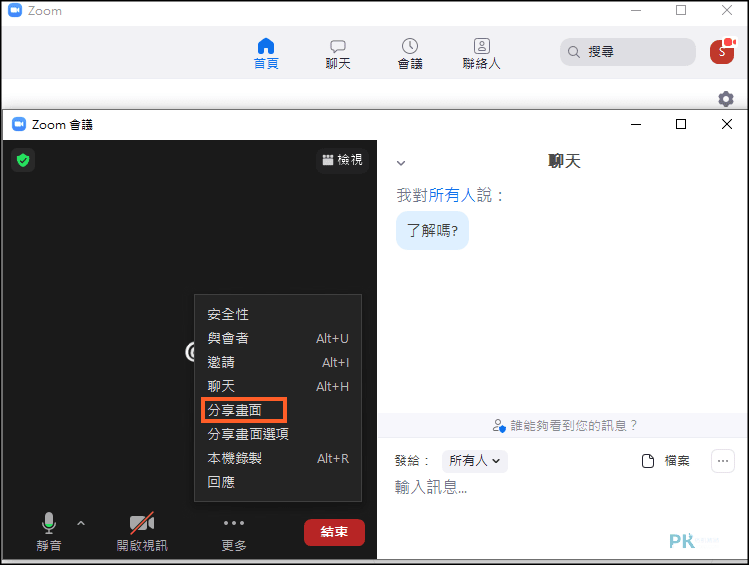Click the 搜尋 search field
This screenshot has height=565, width=749.
tap(628, 52)
